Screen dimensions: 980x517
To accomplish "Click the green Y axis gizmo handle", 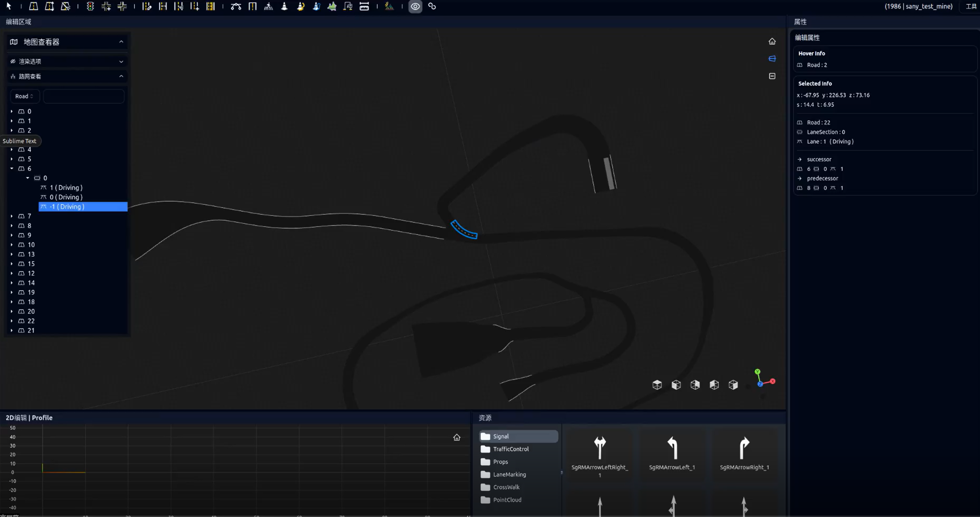I will pyautogui.click(x=757, y=371).
